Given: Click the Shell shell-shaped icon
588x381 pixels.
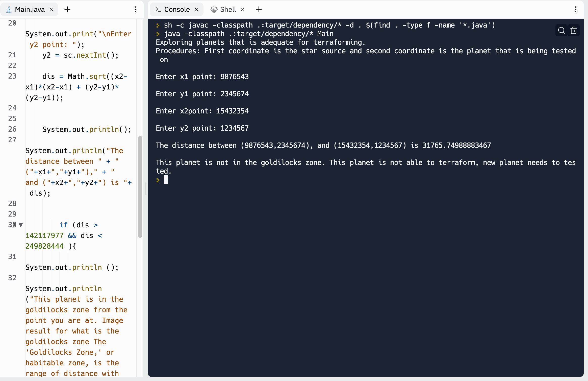Looking at the screenshot, I should pos(214,9).
